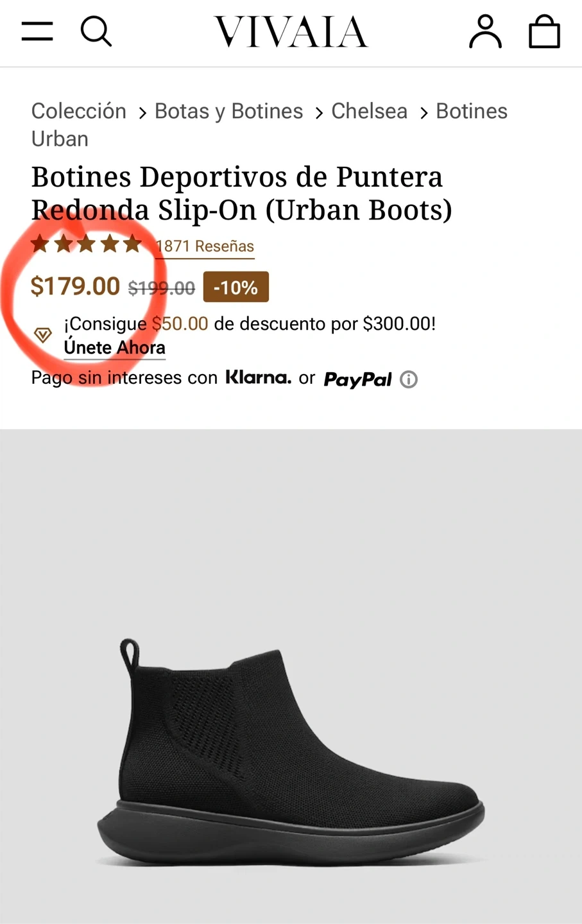Go to the Chelsea breadcrumb category
The height and width of the screenshot is (924, 582).
(369, 111)
